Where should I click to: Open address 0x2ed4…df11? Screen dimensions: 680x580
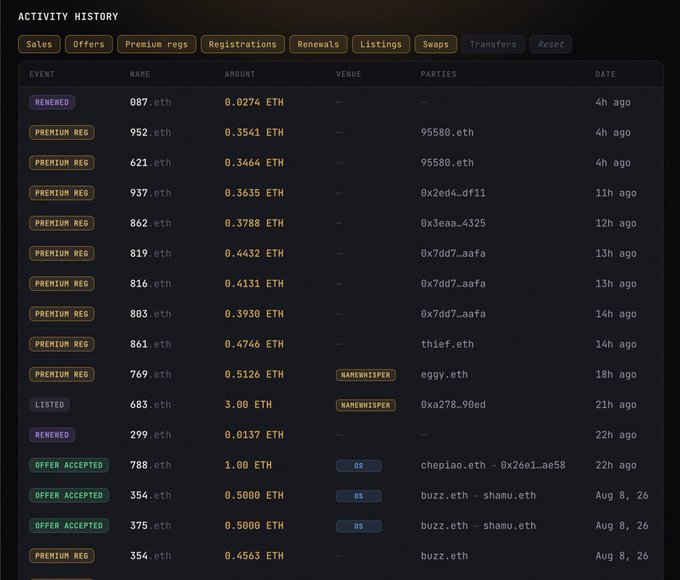tap(453, 193)
